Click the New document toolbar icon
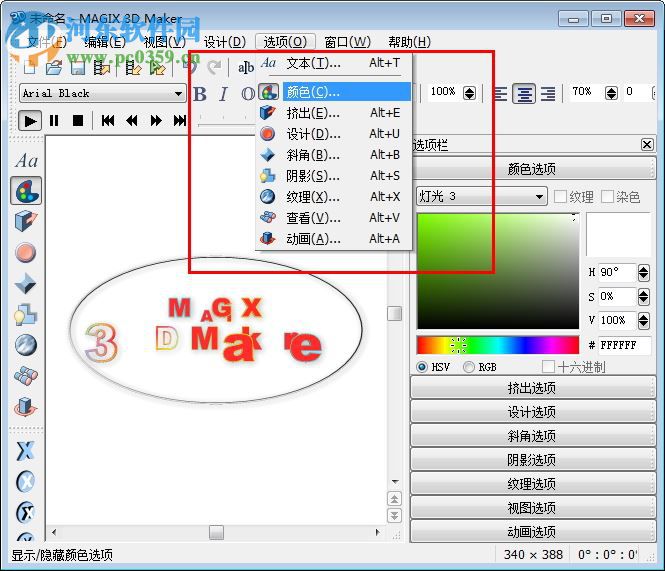Image resolution: width=665 pixels, height=571 pixels. click(x=30, y=67)
